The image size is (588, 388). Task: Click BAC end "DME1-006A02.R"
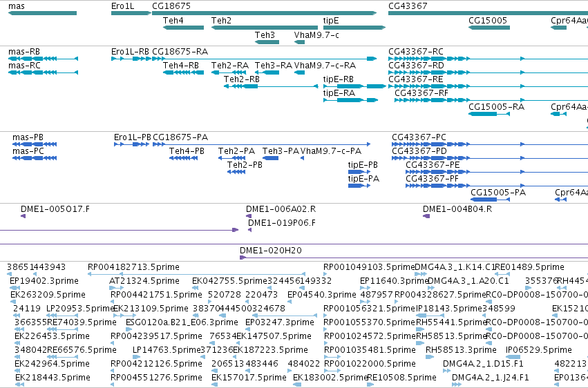(281, 209)
